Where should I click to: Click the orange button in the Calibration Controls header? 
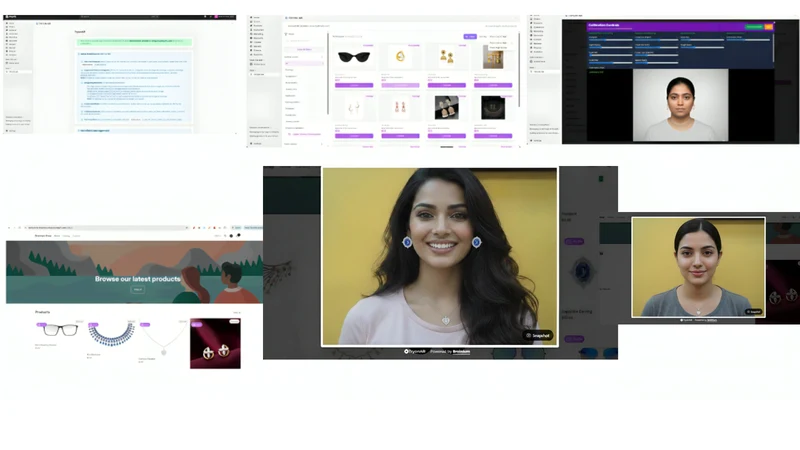tap(768, 27)
